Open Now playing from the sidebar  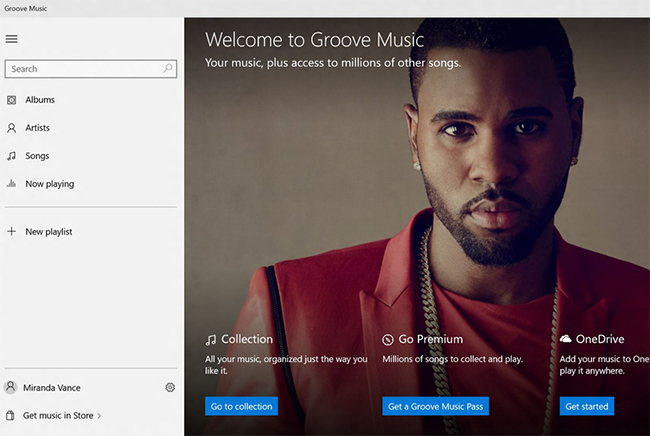[49, 184]
